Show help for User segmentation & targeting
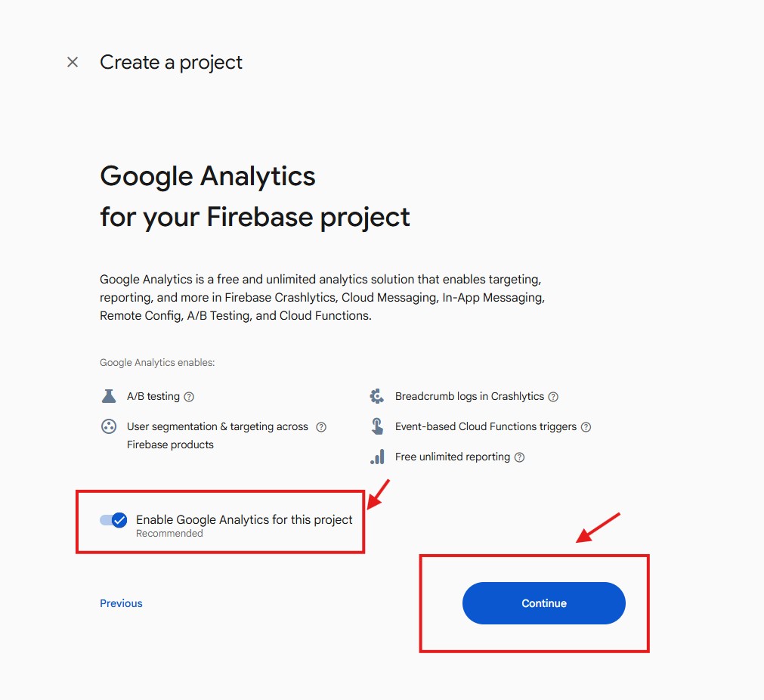 click(321, 427)
